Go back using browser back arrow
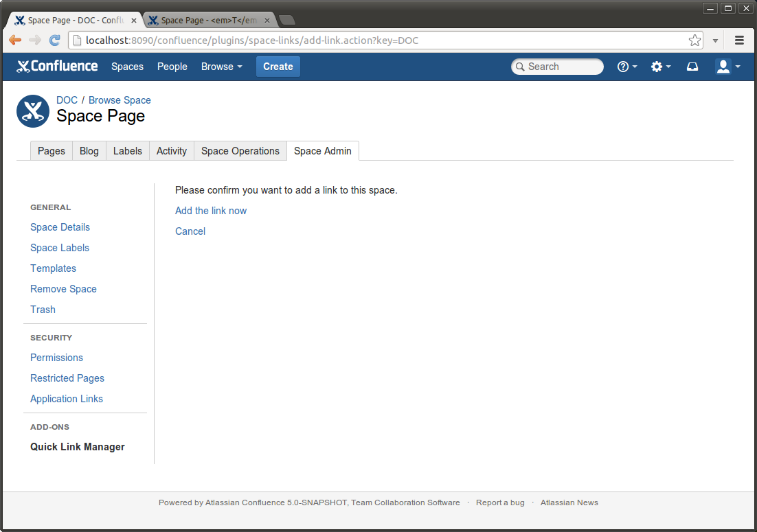The width and height of the screenshot is (757, 532). click(15, 41)
